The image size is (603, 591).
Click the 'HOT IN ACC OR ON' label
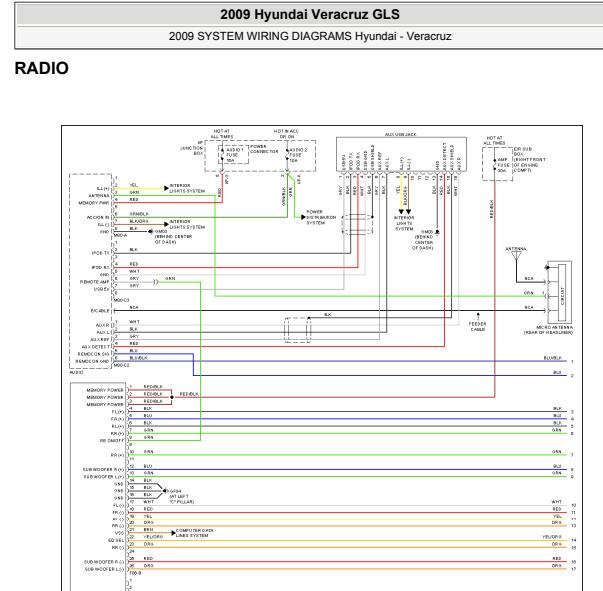[286, 134]
